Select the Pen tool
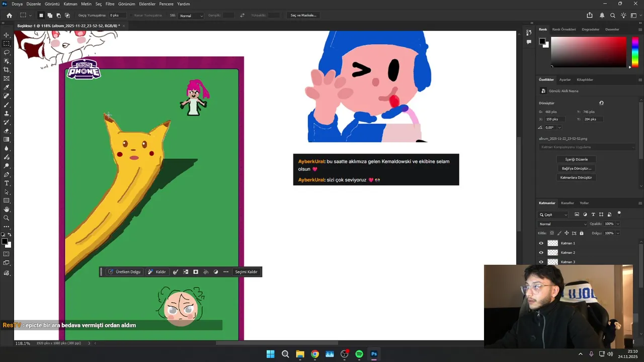The width and height of the screenshot is (644, 362). [7, 174]
